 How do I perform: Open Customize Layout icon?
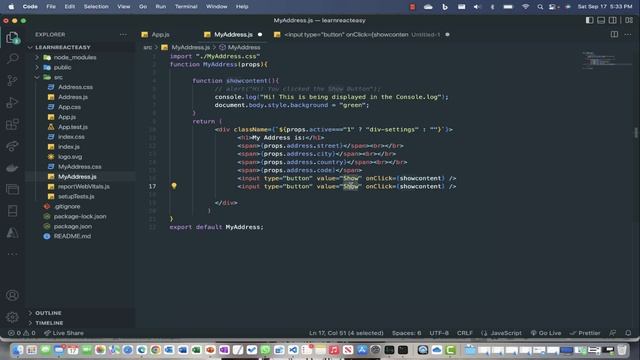[629, 20]
